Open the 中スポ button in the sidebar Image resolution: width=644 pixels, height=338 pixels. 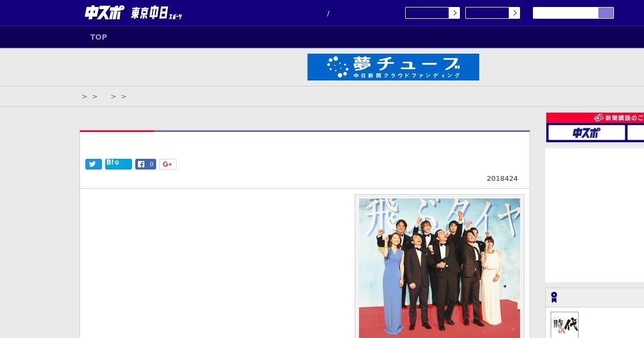(587, 133)
